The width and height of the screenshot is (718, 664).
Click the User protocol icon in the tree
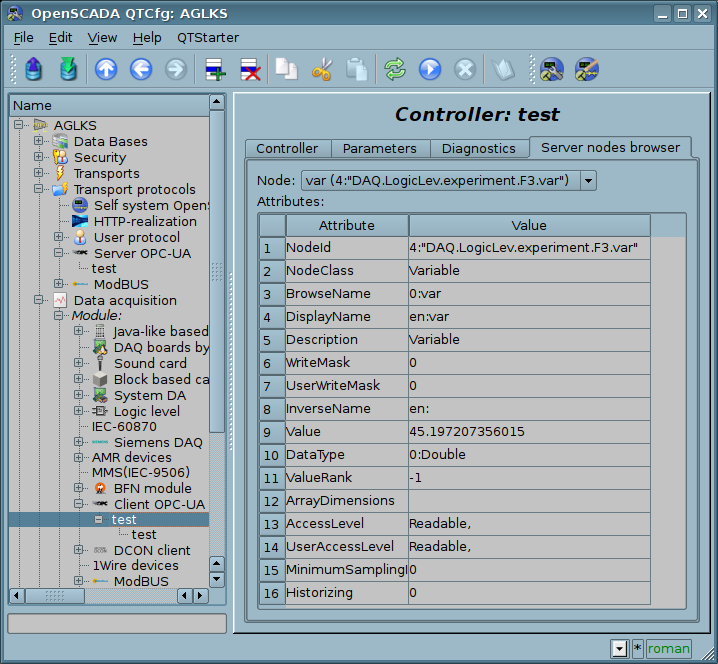click(80, 237)
